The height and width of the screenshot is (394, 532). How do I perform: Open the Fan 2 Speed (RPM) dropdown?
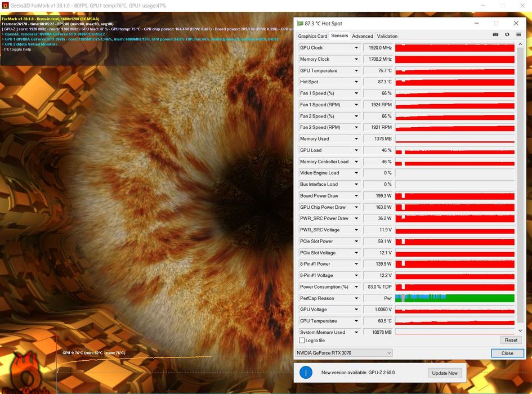356,127
